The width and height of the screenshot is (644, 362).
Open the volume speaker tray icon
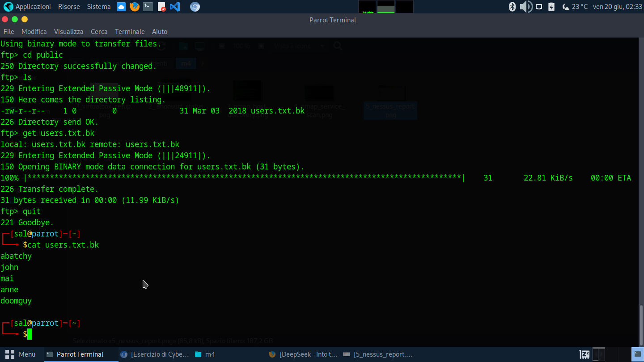[526, 7]
